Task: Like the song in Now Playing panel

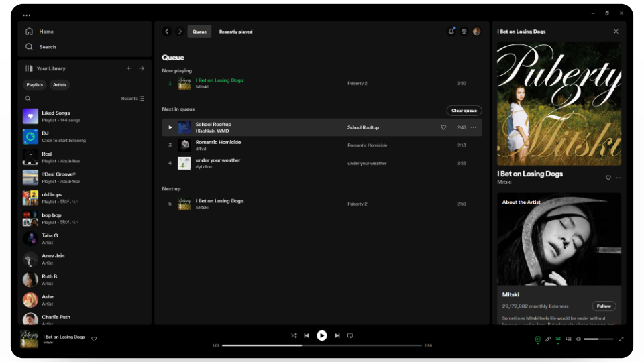Action: (x=608, y=178)
